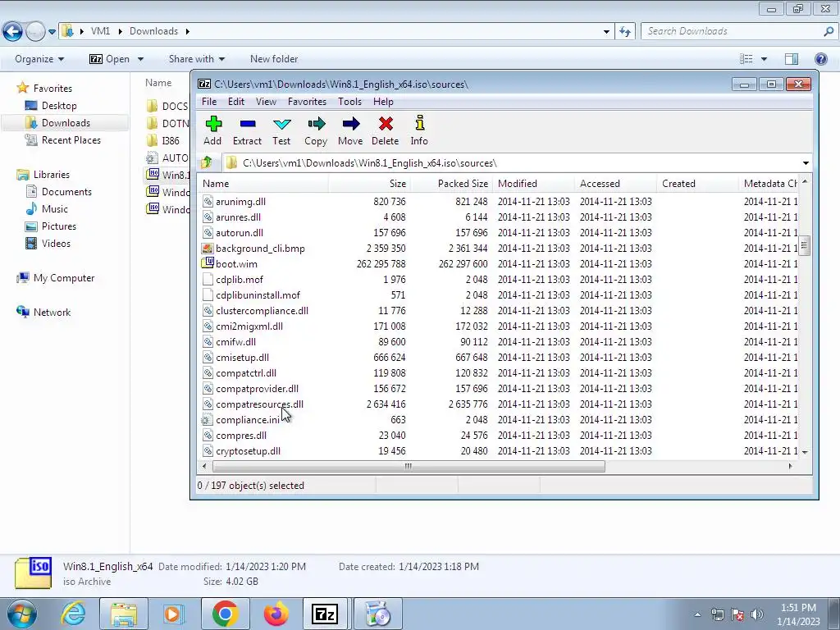This screenshot has height=630, width=840.
Task: Select the boot.wim file icon
Action: click(x=208, y=263)
